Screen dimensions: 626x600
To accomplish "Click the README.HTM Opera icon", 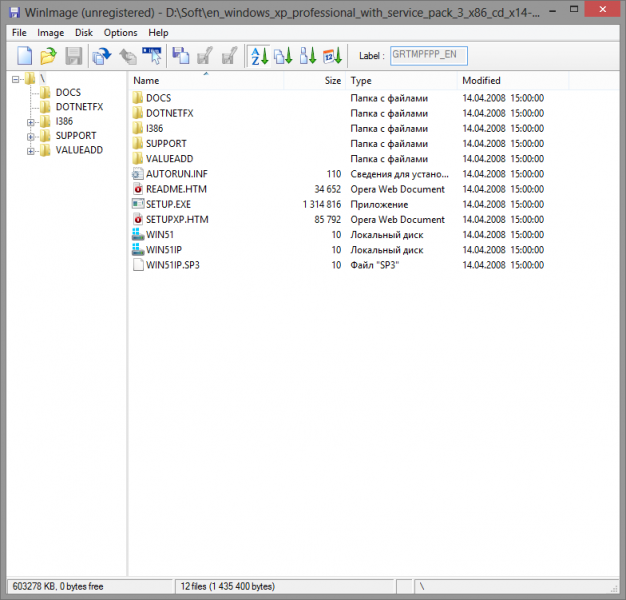I will (137, 189).
